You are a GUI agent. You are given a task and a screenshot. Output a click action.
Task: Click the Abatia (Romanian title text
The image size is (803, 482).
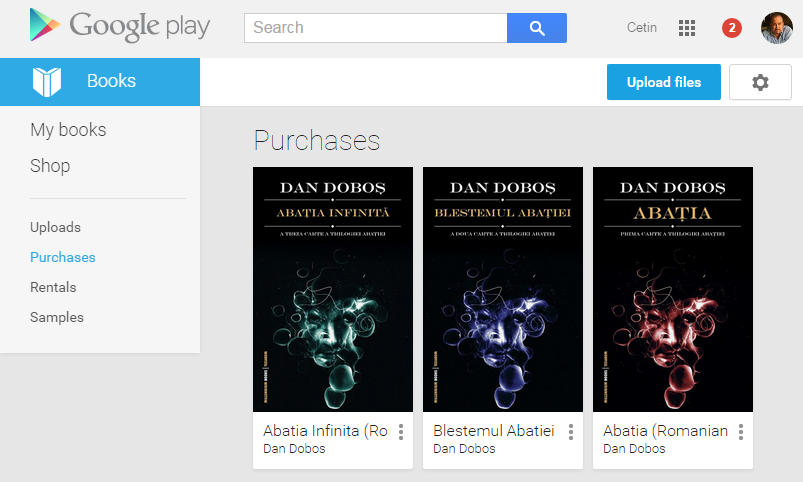pyautogui.click(x=665, y=431)
